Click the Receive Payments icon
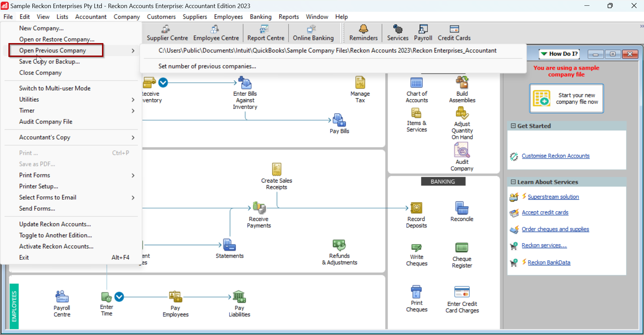644x335 pixels. tap(259, 208)
